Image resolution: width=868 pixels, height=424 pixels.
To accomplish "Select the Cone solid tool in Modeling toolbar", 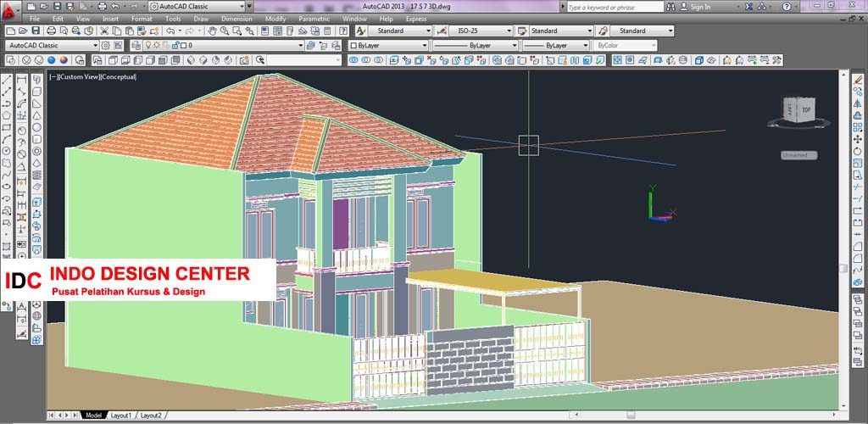I will point(36,115).
